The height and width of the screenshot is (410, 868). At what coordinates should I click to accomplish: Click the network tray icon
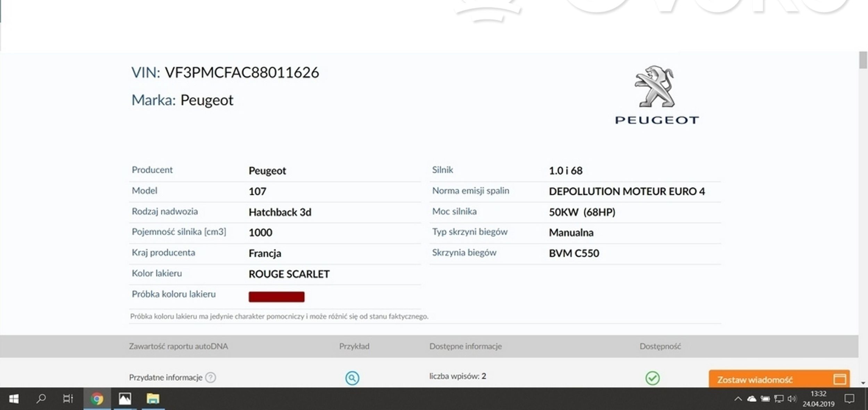[x=779, y=399]
